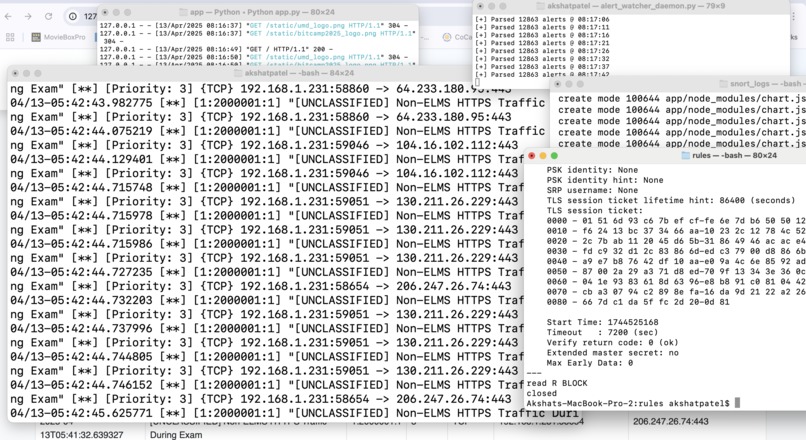Click the folder icon in snort_logs window title
806x440 pixels.
click(724, 84)
